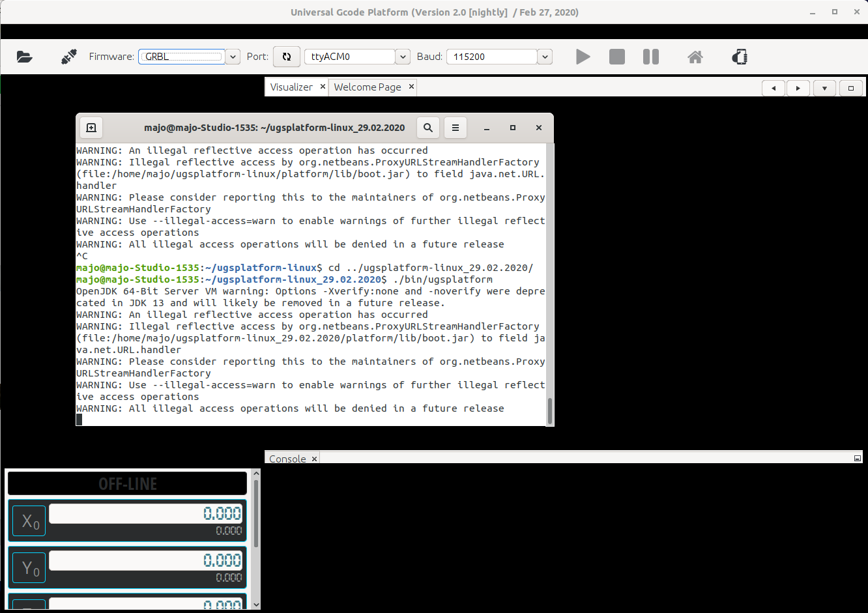Switch to the Visualizer tab

point(291,87)
